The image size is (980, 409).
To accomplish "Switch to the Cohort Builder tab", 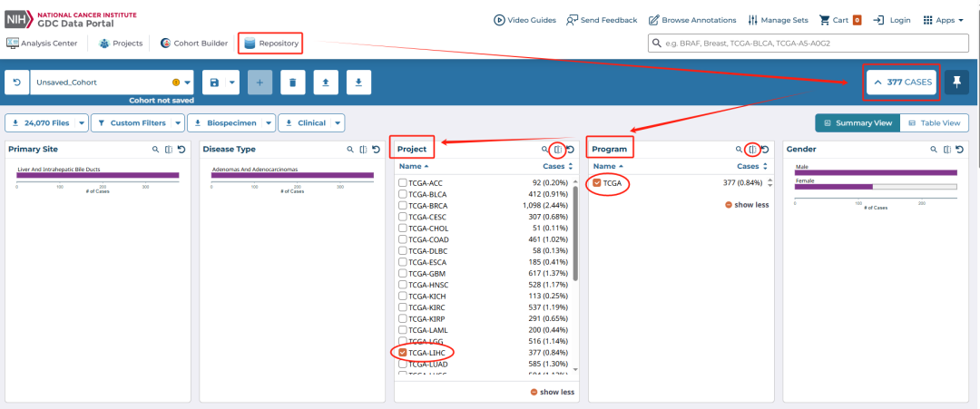I will tap(193, 43).
